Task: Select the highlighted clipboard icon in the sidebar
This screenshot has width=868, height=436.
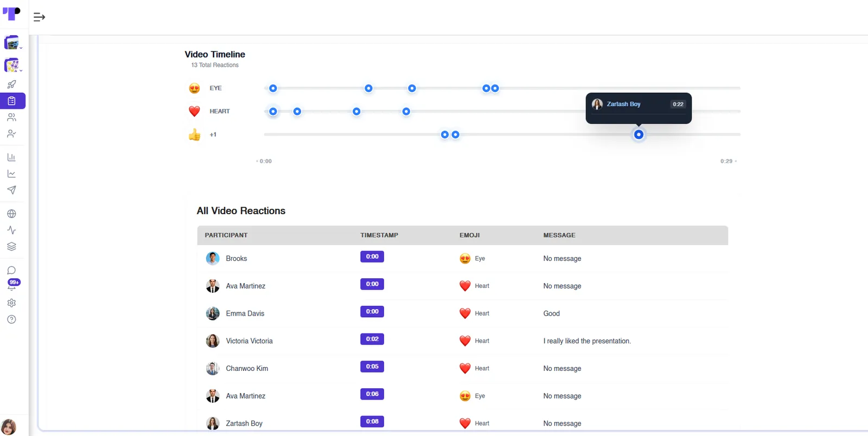Action: [x=12, y=101]
